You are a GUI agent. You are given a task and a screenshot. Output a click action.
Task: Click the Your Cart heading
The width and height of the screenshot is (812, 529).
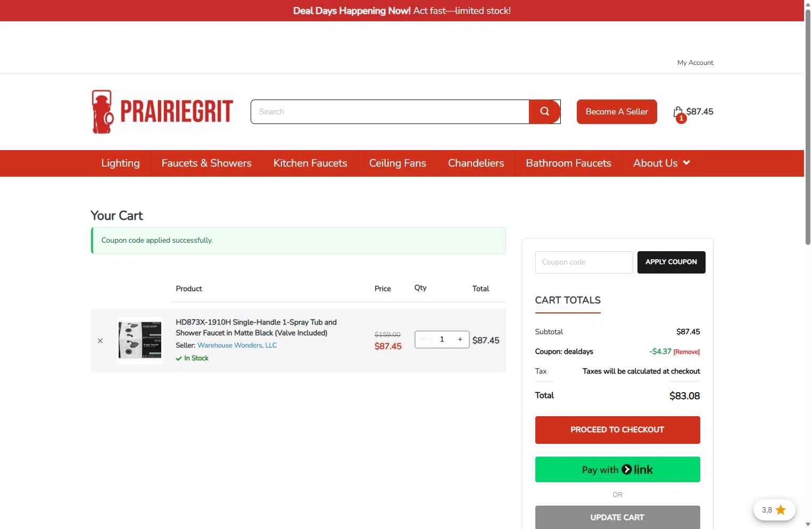(x=117, y=216)
